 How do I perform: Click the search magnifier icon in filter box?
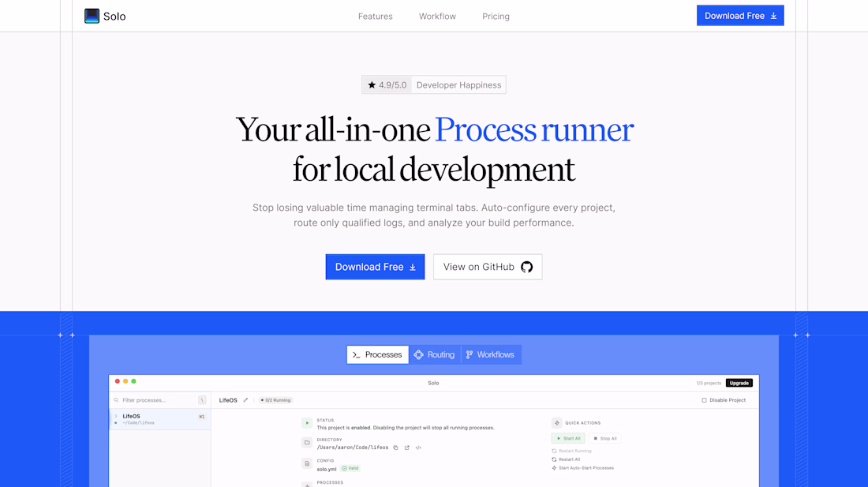point(116,400)
